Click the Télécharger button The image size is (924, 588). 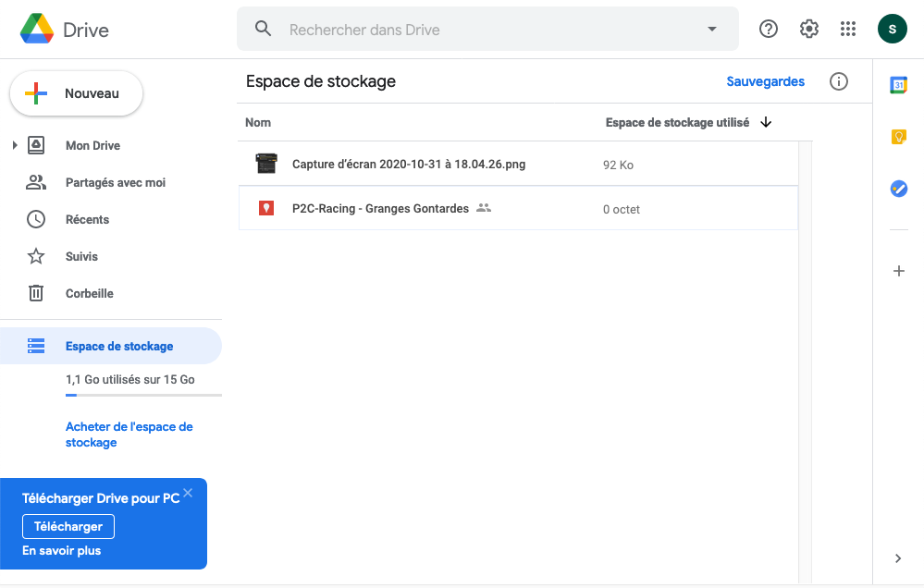[x=68, y=526]
